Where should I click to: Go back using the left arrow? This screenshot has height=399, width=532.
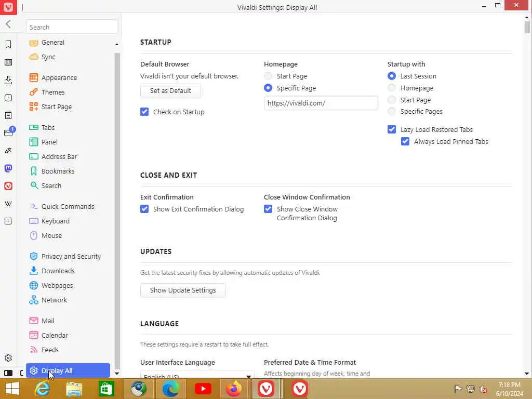click(8, 24)
